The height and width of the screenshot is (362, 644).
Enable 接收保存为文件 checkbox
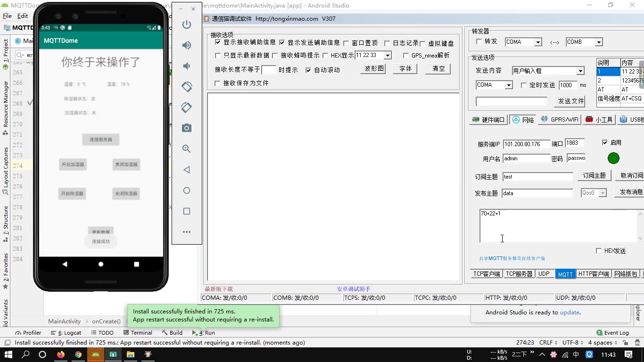pos(217,83)
